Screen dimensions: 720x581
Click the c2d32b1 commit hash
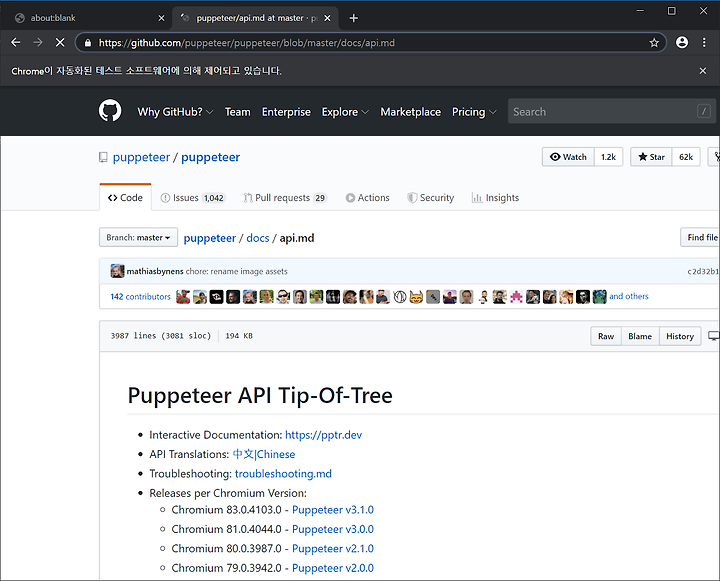coord(703,271)
